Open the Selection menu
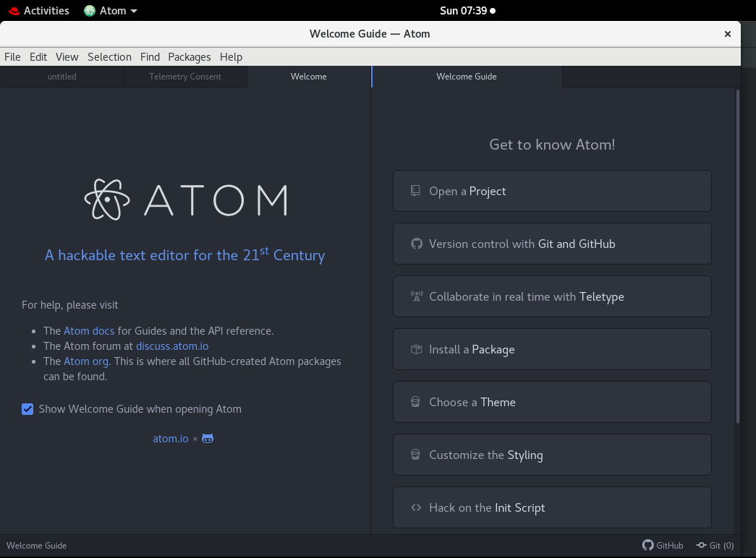Image resolution: width=756 pixels, height=558 pixels. [x=109, y=57]
